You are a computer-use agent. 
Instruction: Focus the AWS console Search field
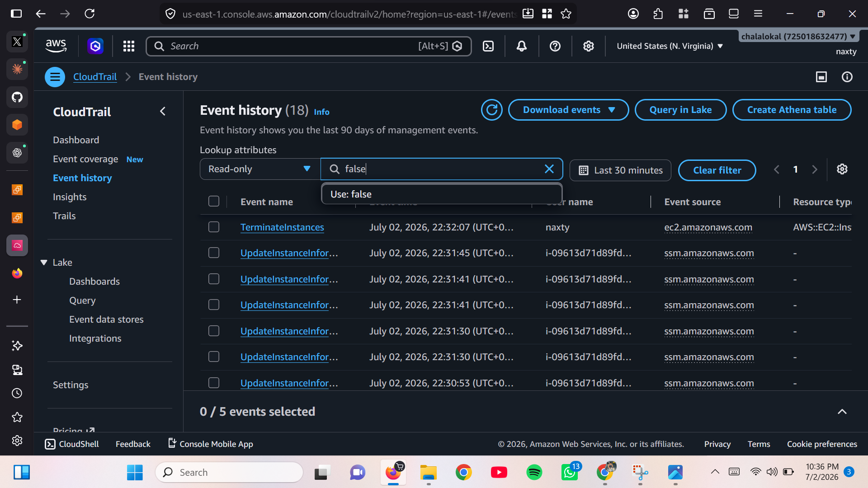(x=309, y=46)
